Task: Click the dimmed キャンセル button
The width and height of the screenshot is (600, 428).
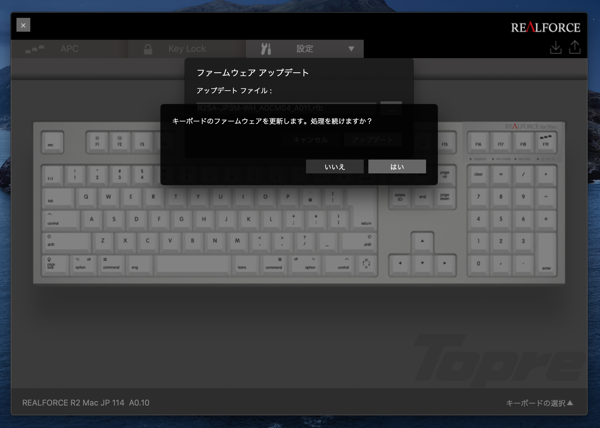Action: pyautogui.click(x=310, y=140)
